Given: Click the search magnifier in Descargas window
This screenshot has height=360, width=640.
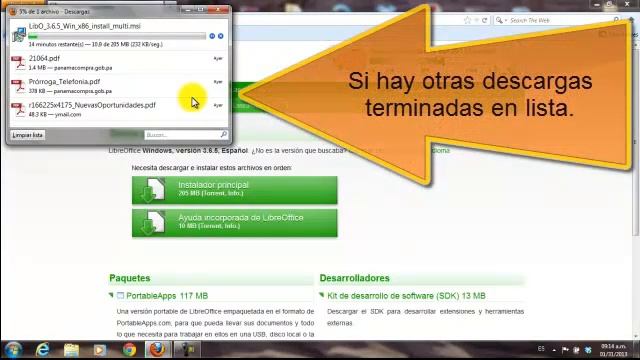Looking at the screenshot, I should click(x=223, y=134).
